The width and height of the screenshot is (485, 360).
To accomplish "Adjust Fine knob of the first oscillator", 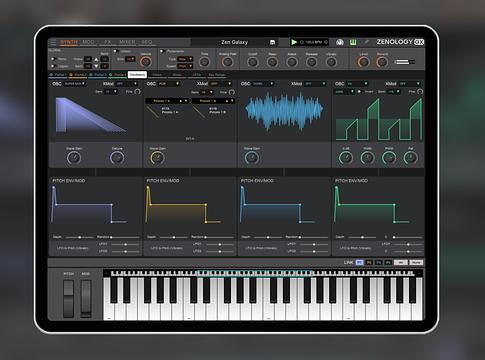I will coord(138,92).
